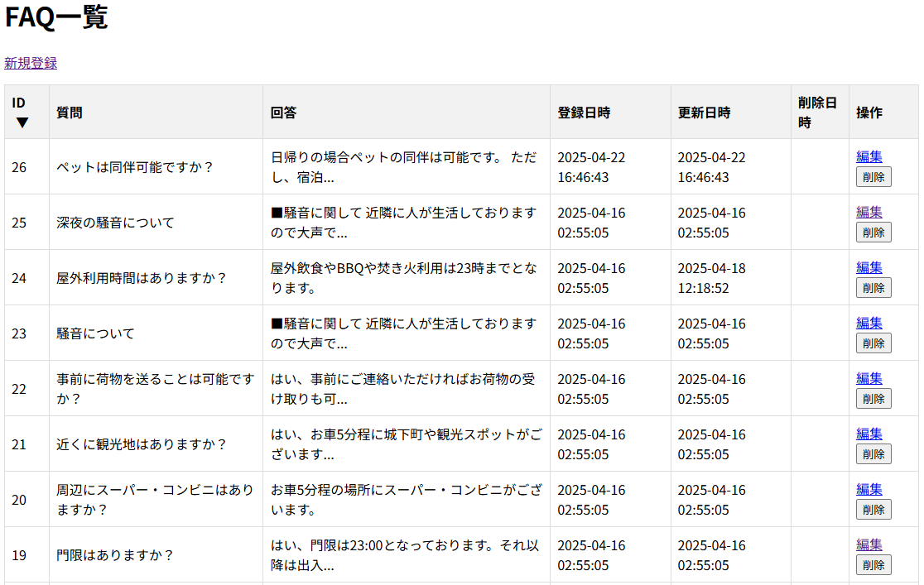Click 編集 link for FAQ 26

point(869,156)
